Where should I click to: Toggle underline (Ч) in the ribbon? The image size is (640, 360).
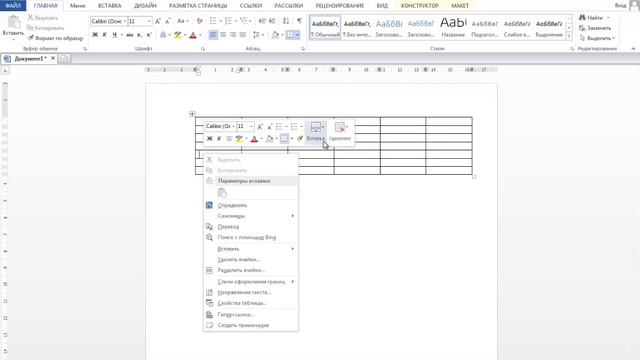click(114, 35)
